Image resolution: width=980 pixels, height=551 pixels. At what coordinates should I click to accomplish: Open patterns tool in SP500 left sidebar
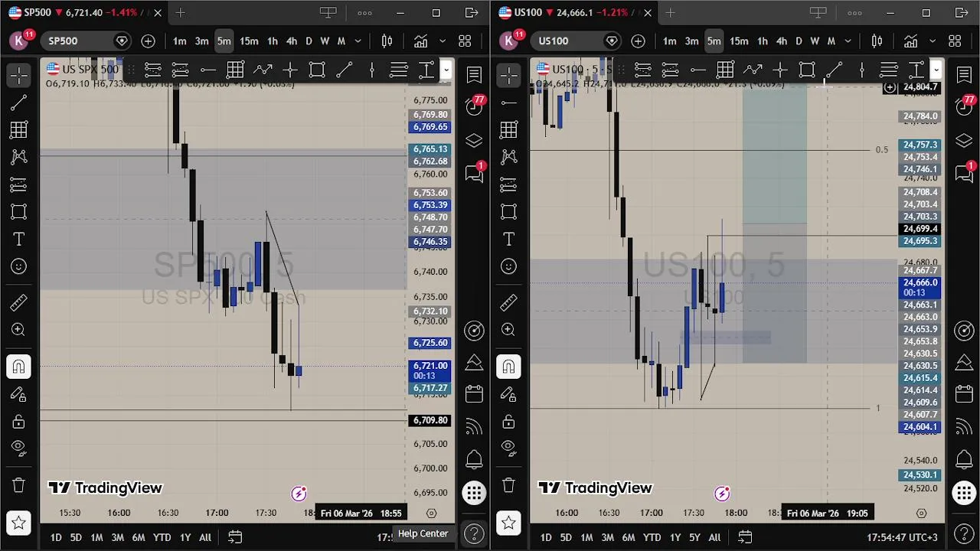(18, 157)
